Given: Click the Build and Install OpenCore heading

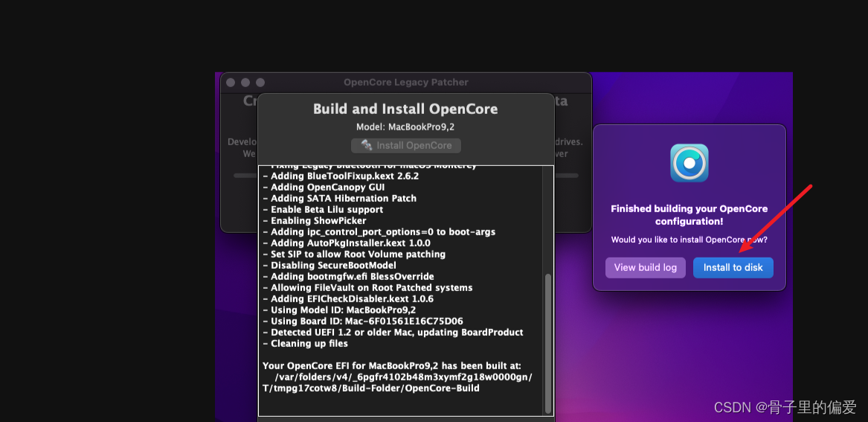Looking at the screenshot, I should [x=406, y=109].
